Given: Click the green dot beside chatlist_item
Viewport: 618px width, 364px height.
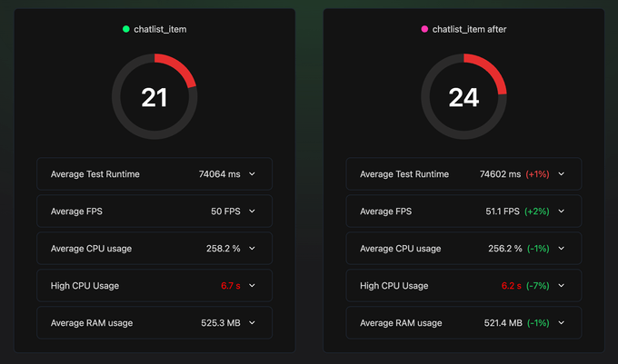Looking at the screenshot, I should click(126, 29).
